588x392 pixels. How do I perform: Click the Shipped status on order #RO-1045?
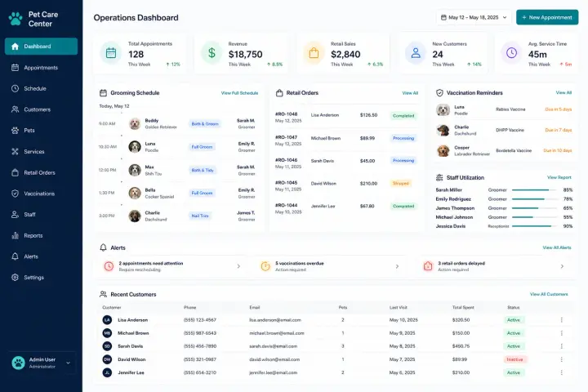point(400,184)
